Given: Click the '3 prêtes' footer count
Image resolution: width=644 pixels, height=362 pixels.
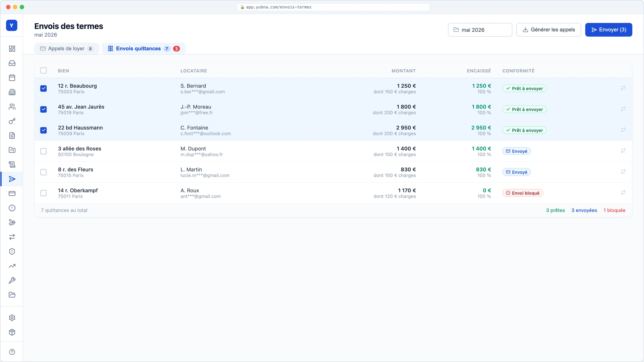Looking at the screenshot, I should point(555,210).
